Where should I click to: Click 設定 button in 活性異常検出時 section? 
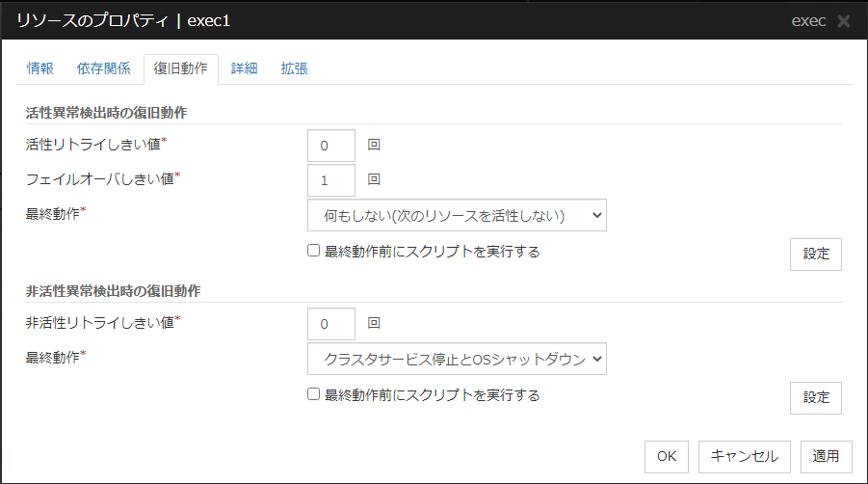[816, 255]
